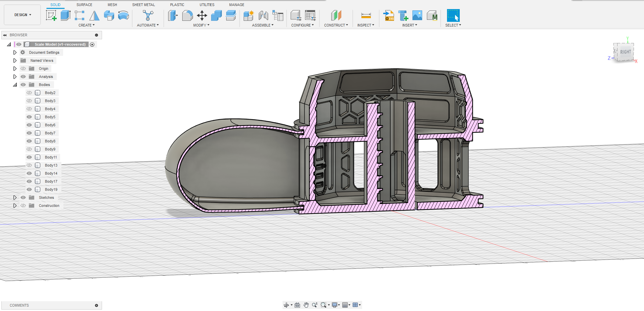
Task: Select the Joint tool icon
Action: pos(263,15)
